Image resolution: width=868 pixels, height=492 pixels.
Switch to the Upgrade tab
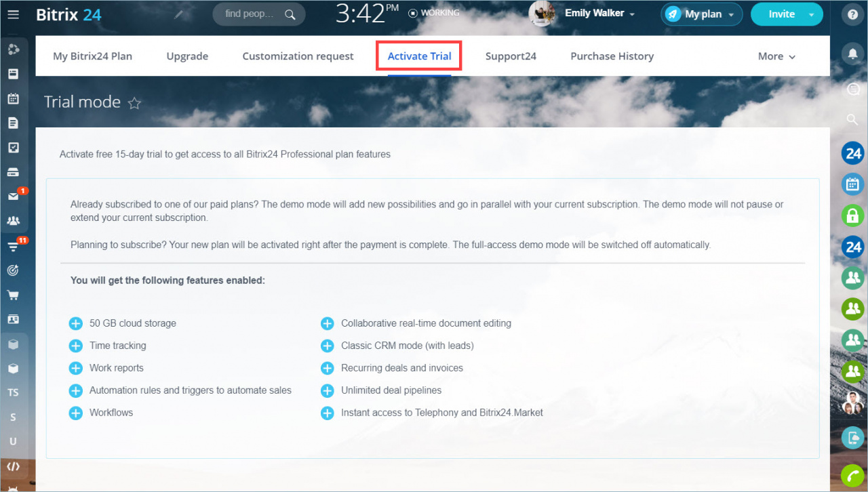click(187, 56)
